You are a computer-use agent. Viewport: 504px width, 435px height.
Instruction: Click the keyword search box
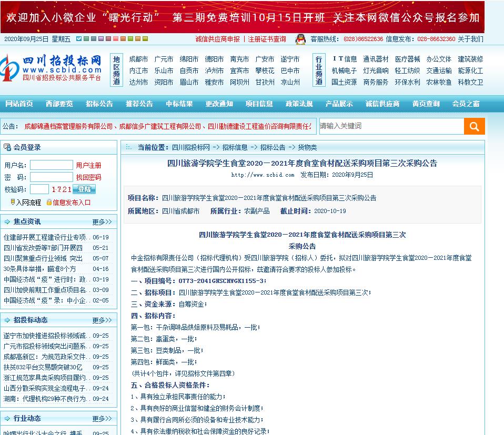tap(391, 126)
